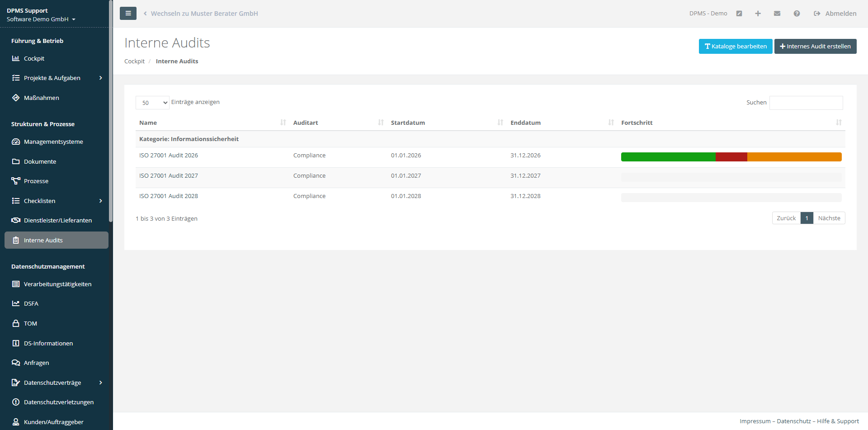Screen dimensions: 868x430
Task: Open Managementsysteme in the sidebar
Action: 53,142
